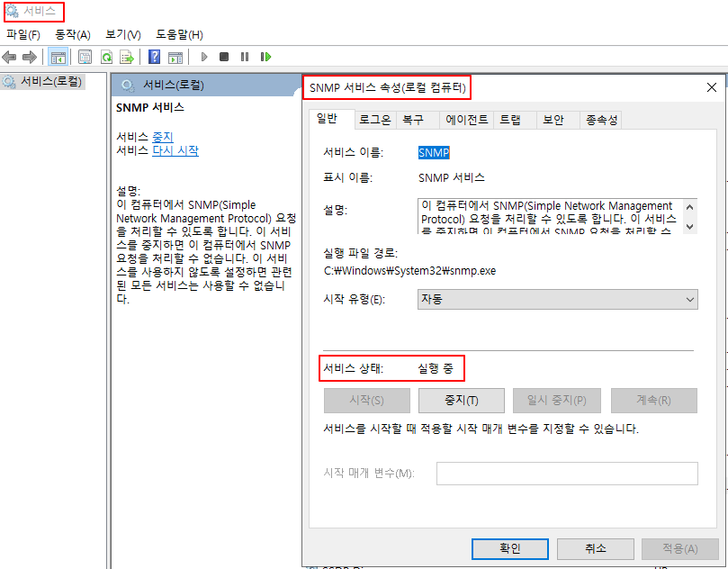The width and height of the screenshot is (728, 569).
Task: Click the 계속(R) button
Action: (x=653, y=401)
